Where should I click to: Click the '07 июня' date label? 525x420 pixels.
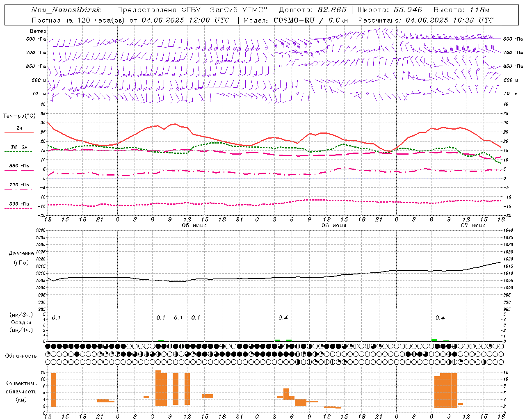pos(473,225)
